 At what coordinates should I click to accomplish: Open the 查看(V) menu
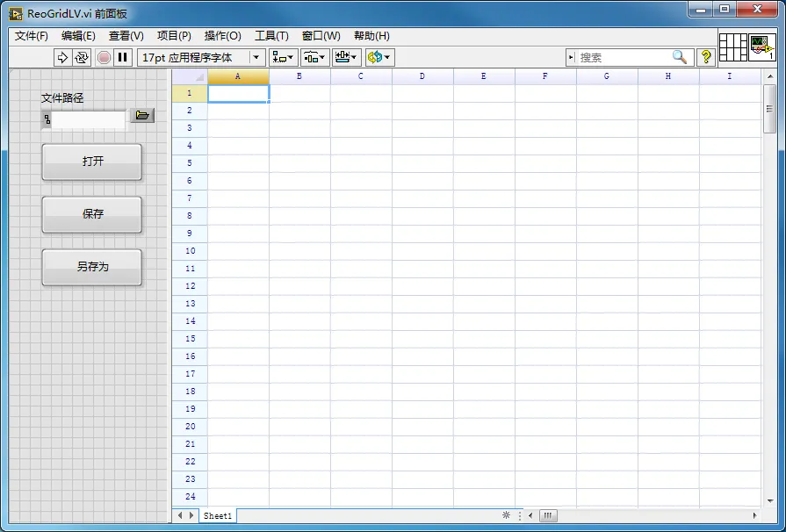click(x=126, y=36)
